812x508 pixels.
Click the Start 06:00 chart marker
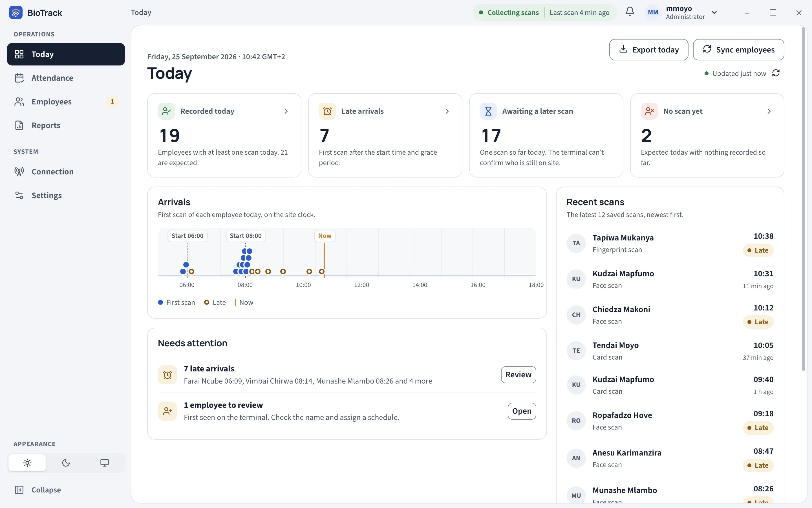[x=187, y=236]
